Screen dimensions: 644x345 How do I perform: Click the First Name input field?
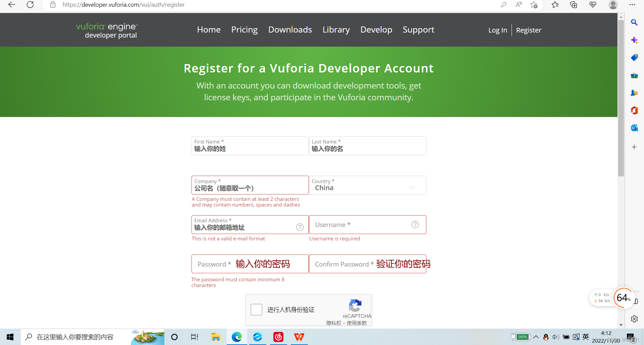tap(250, 146)
